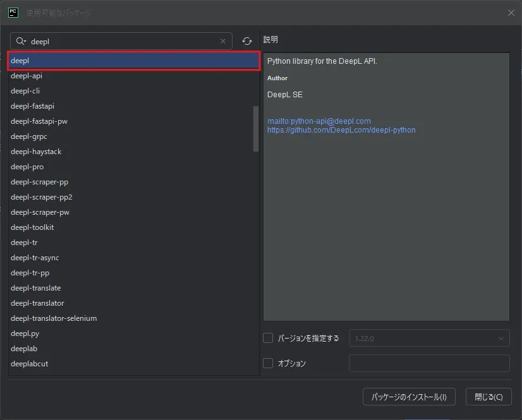
Task: Open the mailto python-api@deepl.com link
Action: (x=319, y=121)
